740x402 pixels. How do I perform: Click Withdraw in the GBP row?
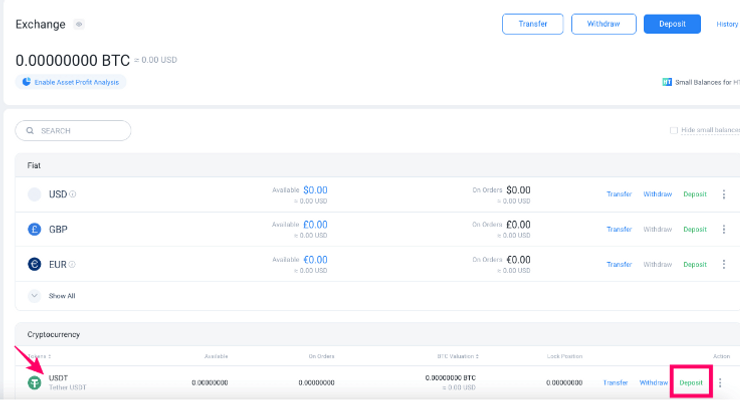[657, 229]
